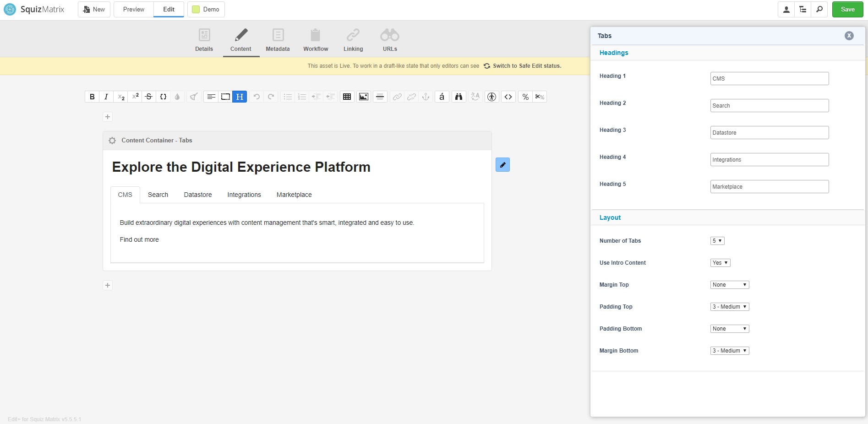Insert an image

(364, 97)
